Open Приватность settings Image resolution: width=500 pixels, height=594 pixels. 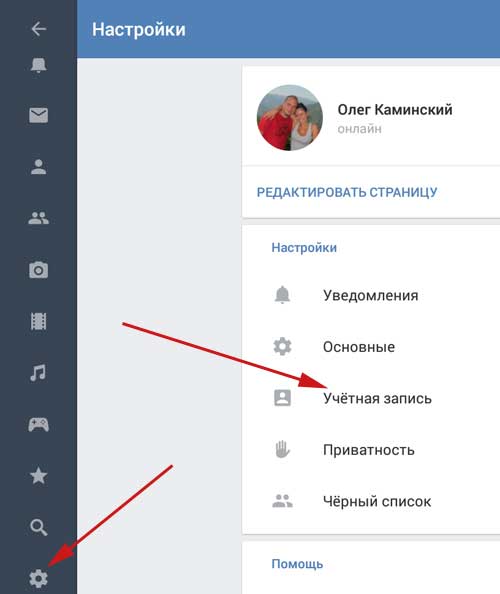(x=371, y=450)
